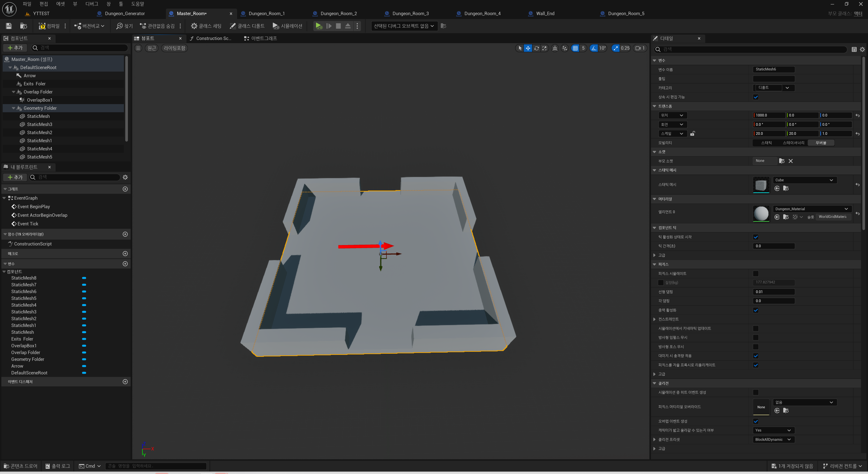Click the Dungeon_Material sphere thumbnail
The height and width of the screenshot is (474, 868).
[x=761, y=213]
